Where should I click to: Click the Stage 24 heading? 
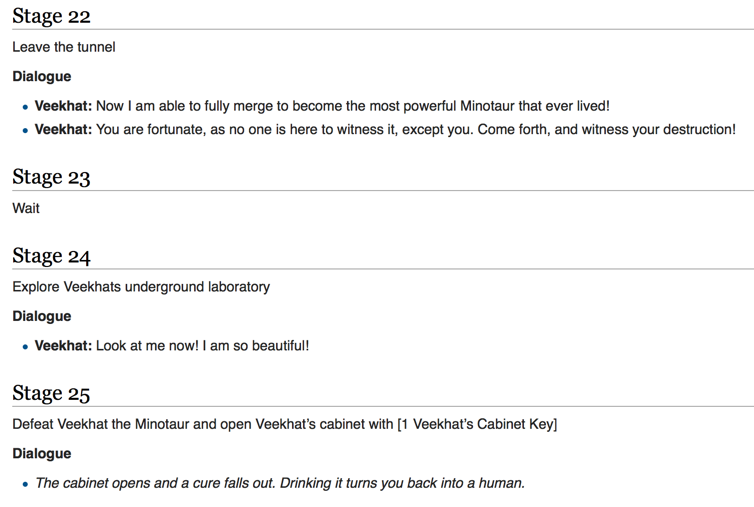[x=51, y=256]
